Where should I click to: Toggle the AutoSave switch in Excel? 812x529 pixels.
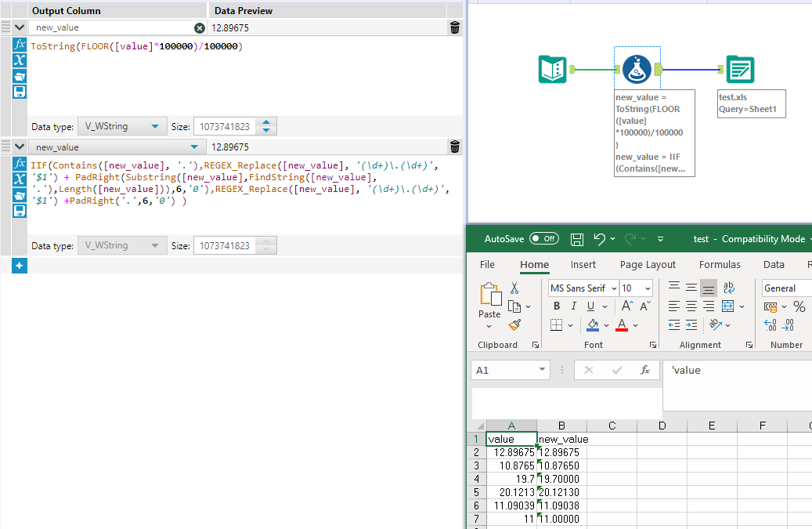(543, 239)
